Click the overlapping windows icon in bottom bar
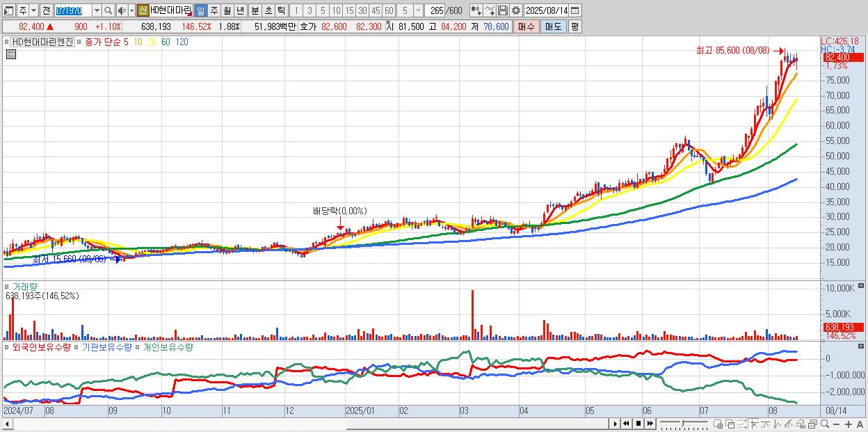Viewport: 868px width, 432px height. click(730, 424)
